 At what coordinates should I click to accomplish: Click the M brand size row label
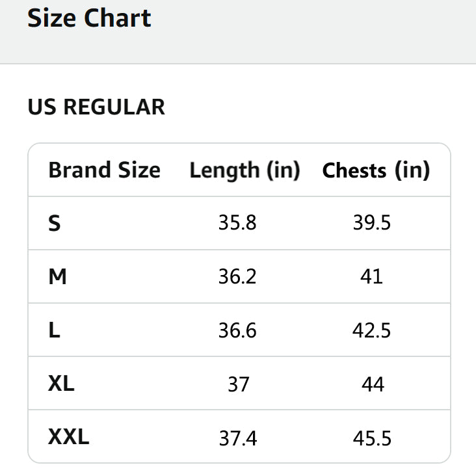pos(58,277)
